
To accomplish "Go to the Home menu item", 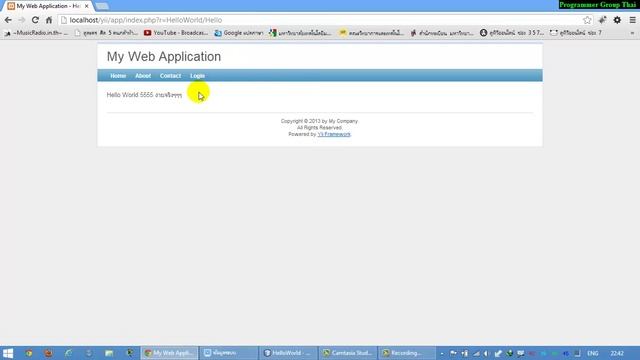I will 118,76.
